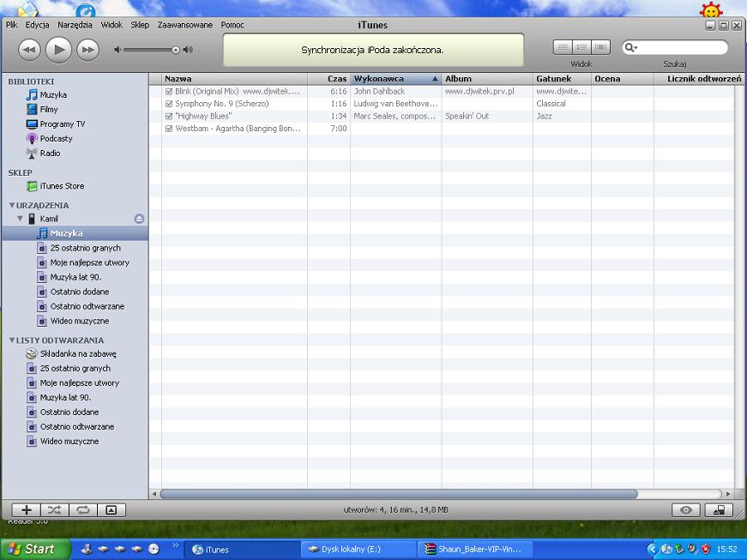This screenshot has width=747, height=560.
Task: Collapse the URZĄDZENIA section
Action: click(12, 206)
